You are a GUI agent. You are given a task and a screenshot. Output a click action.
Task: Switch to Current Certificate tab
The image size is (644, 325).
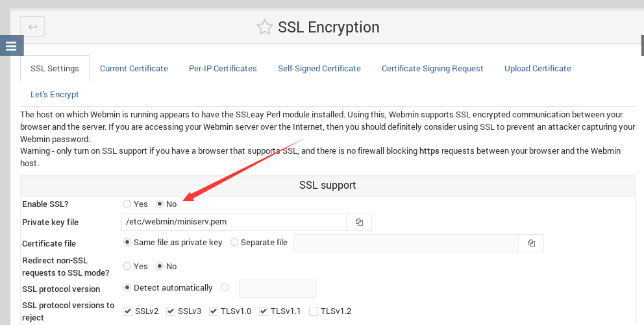(134, 69)
